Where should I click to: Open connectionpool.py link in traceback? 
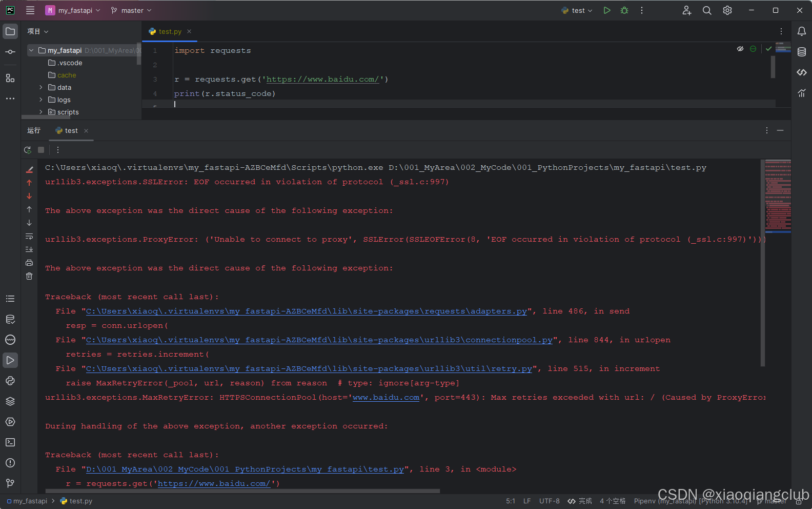[319, 340]
